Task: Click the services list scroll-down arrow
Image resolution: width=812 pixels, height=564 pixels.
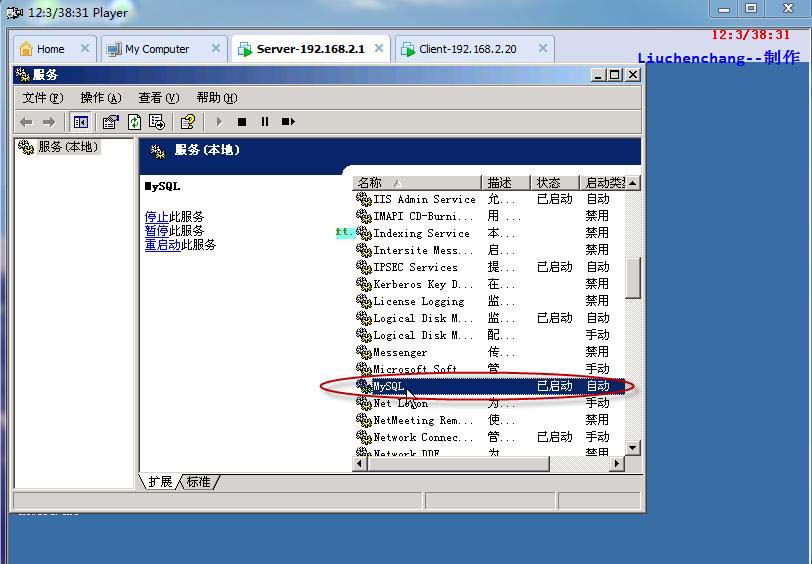Action: click(x=633, y=448)
